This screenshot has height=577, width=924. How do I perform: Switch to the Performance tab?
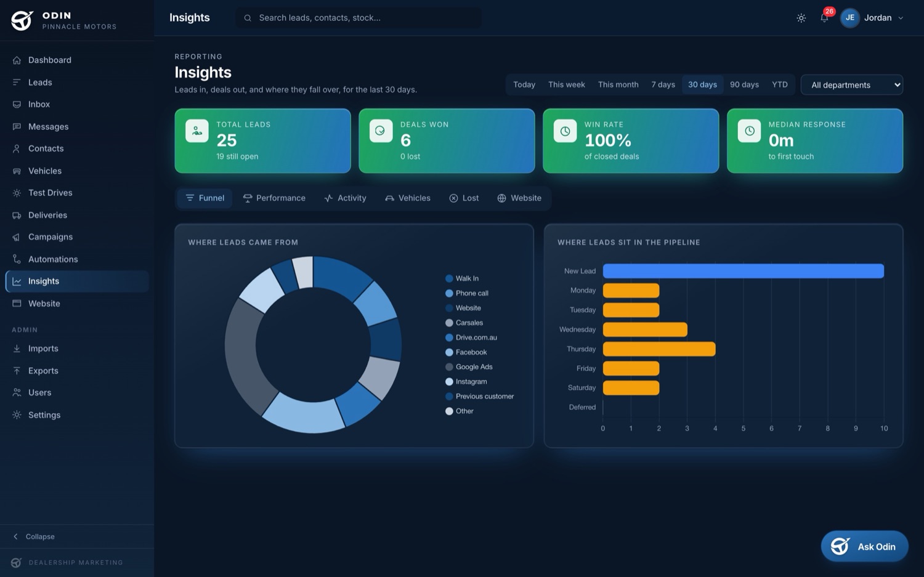pos(274,198)
